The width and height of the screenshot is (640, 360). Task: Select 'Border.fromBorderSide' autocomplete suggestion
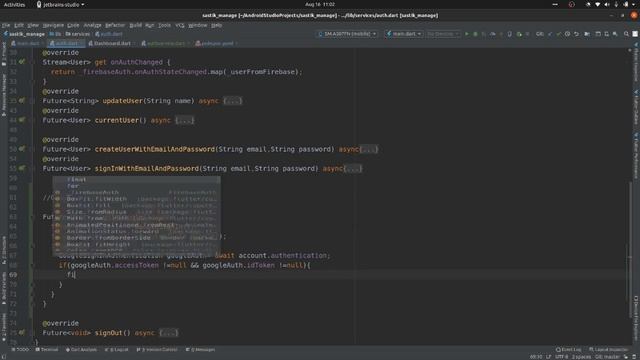point(137,238)
